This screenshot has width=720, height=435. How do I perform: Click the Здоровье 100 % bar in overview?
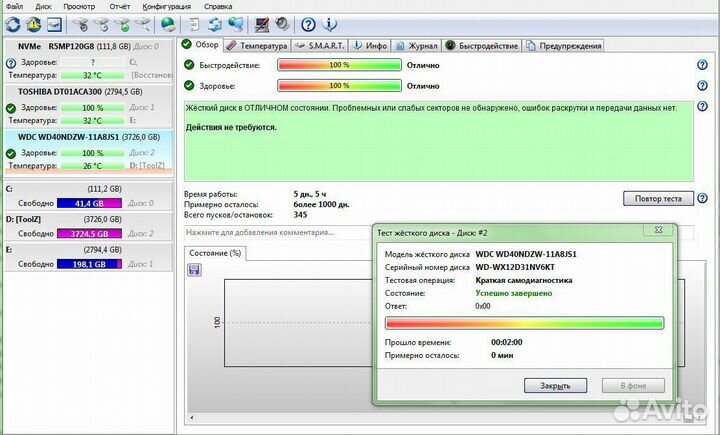(x=339, y=85)
